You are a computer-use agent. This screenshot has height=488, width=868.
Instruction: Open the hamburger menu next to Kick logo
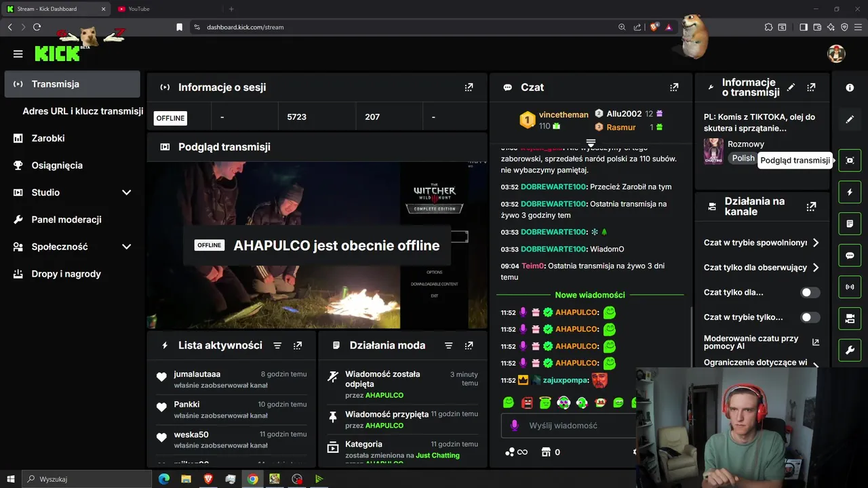pos(18,54)
